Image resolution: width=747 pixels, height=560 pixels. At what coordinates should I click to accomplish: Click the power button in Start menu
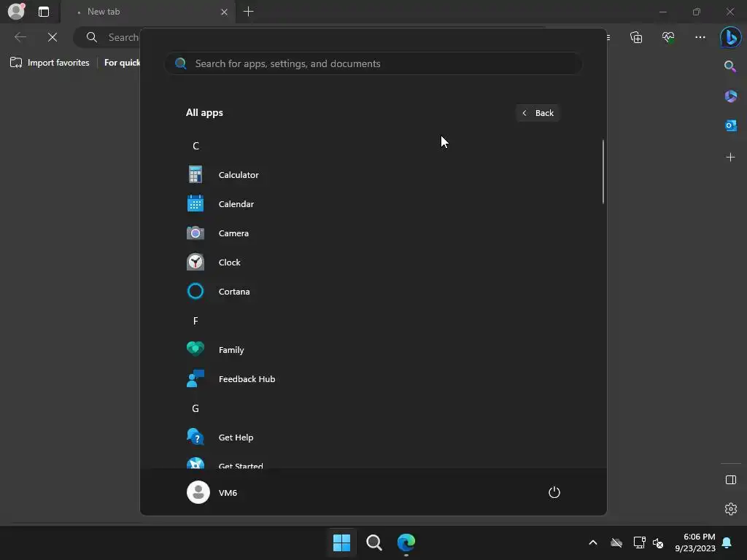554,492
